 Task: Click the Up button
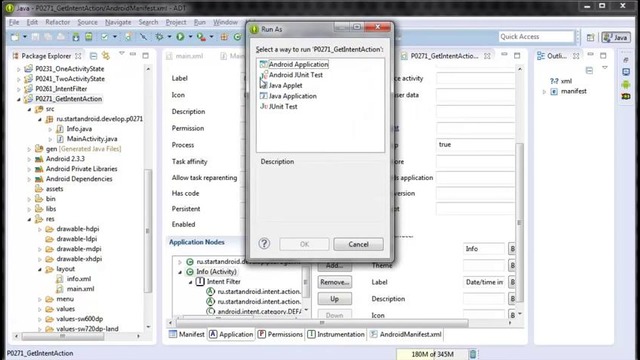(334, 299)
